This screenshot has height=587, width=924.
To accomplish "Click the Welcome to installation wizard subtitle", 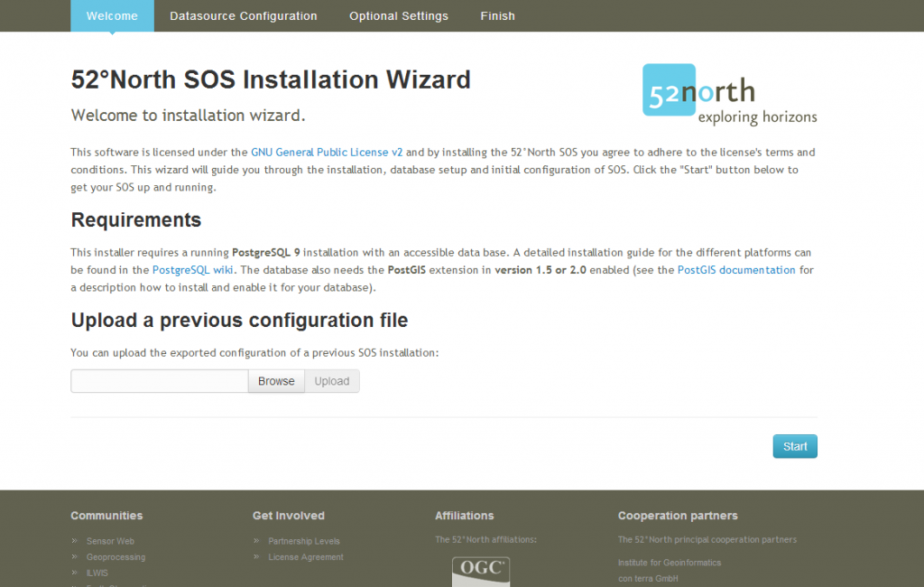I will point(188,115).
